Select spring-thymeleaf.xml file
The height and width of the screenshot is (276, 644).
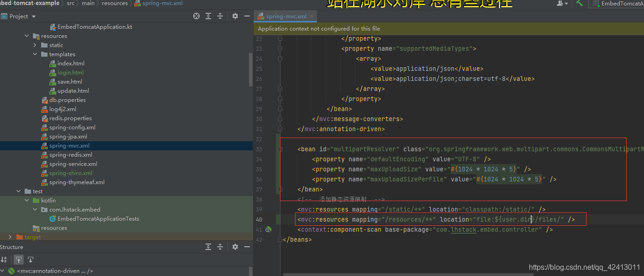(77, 182)
